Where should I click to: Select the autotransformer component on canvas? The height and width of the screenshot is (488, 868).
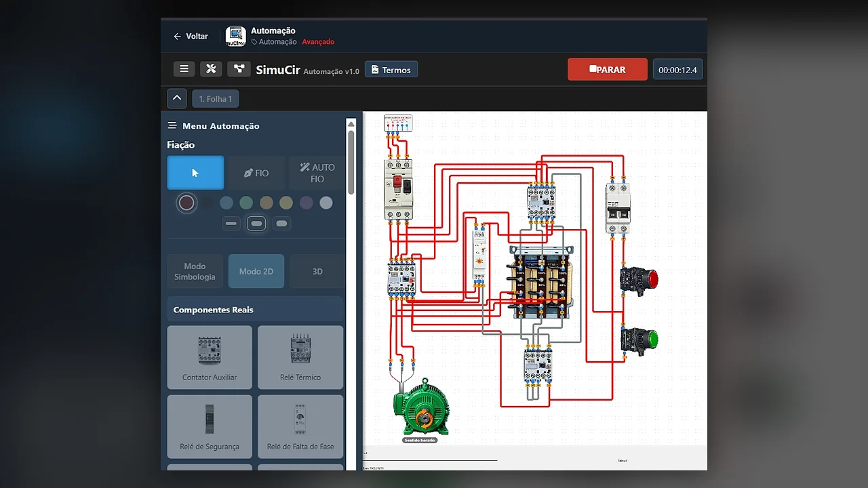click(540, 282)
